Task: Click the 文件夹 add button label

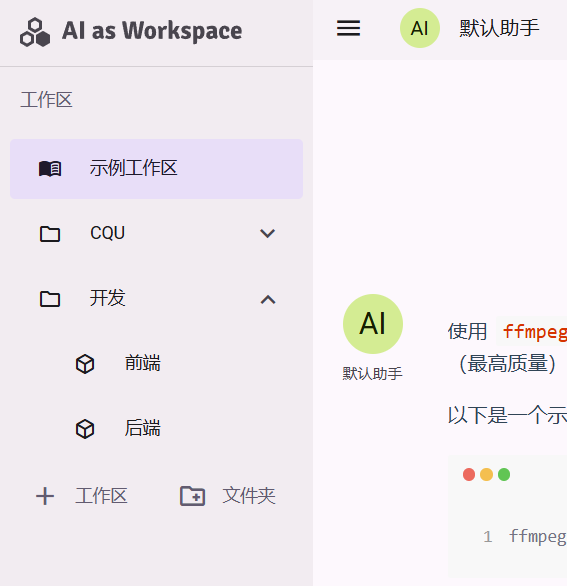Action: coord(249,496)
